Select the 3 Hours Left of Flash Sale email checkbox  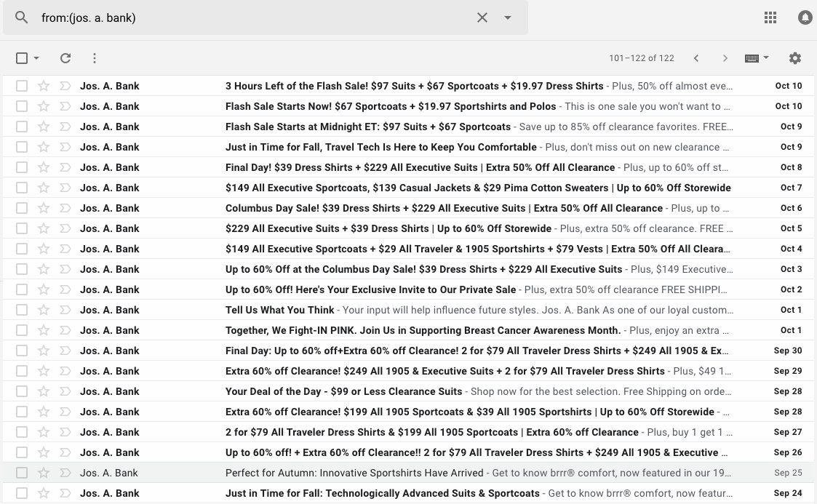click(x=21, y=86)
